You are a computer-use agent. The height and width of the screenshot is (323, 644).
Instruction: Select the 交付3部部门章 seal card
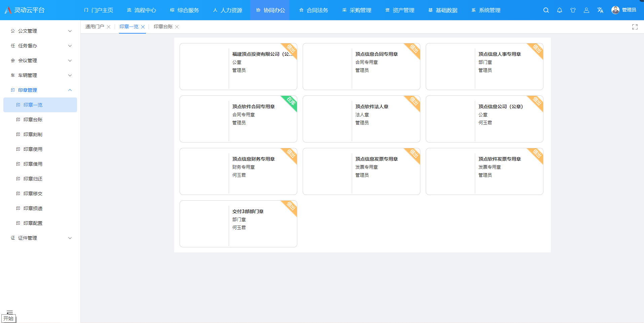238,224
